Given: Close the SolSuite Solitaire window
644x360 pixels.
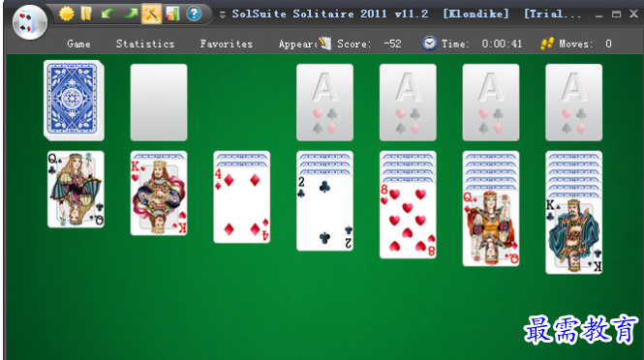Looking at the screenshot, I should 633,14.
